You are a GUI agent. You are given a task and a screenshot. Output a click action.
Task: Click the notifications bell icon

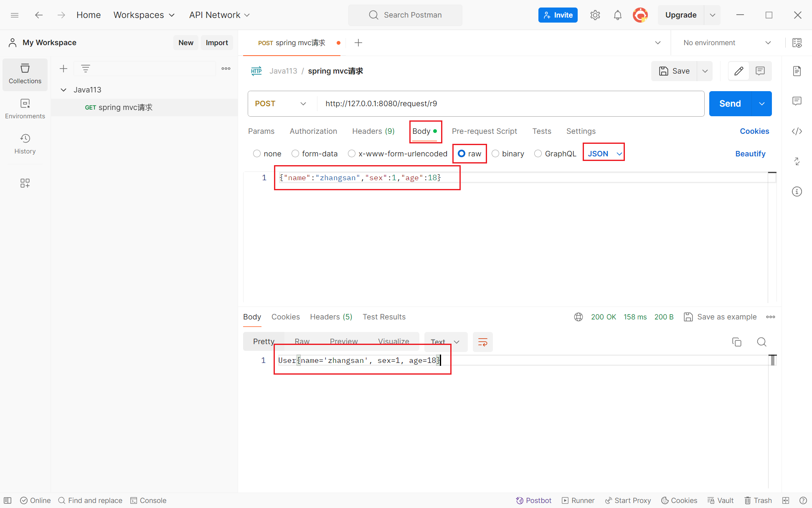click(x=617, y=15)
